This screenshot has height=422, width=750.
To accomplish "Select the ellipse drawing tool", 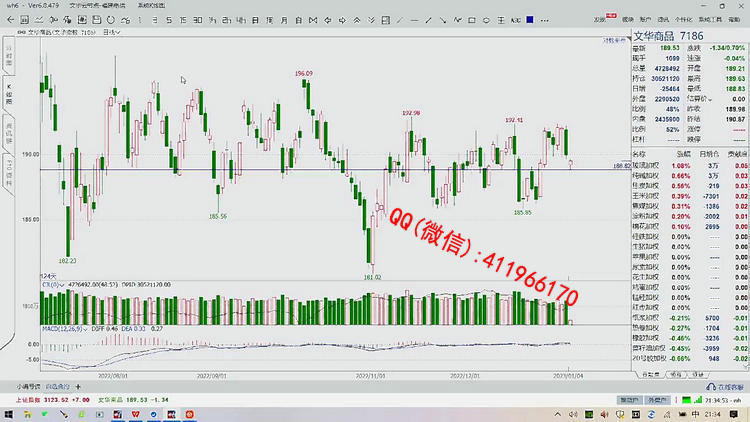I will click(486, 20).
